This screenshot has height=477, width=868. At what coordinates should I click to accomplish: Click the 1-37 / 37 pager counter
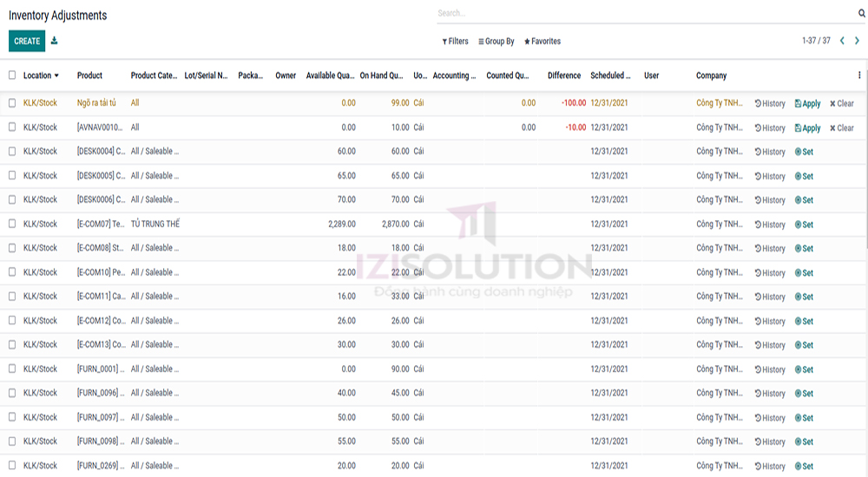coord(815,41)
